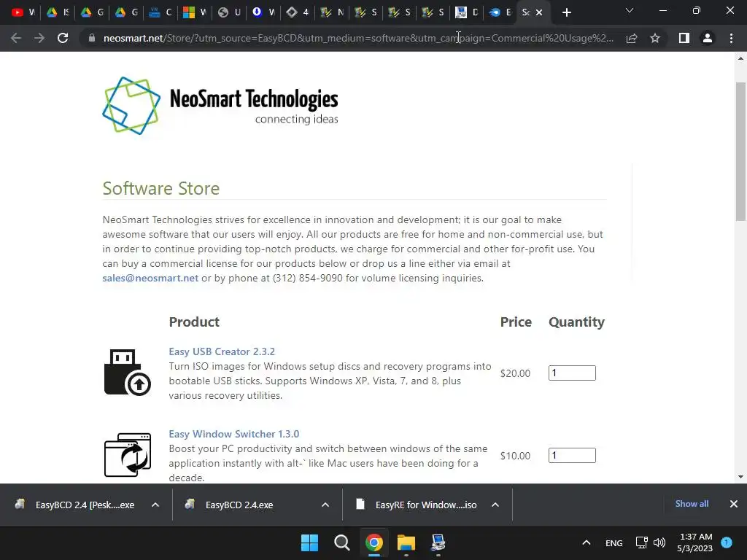The height and width of the screenshot is (560, 747).
Task: Open File Explorer from the taskbar
Action: (406, 542)
